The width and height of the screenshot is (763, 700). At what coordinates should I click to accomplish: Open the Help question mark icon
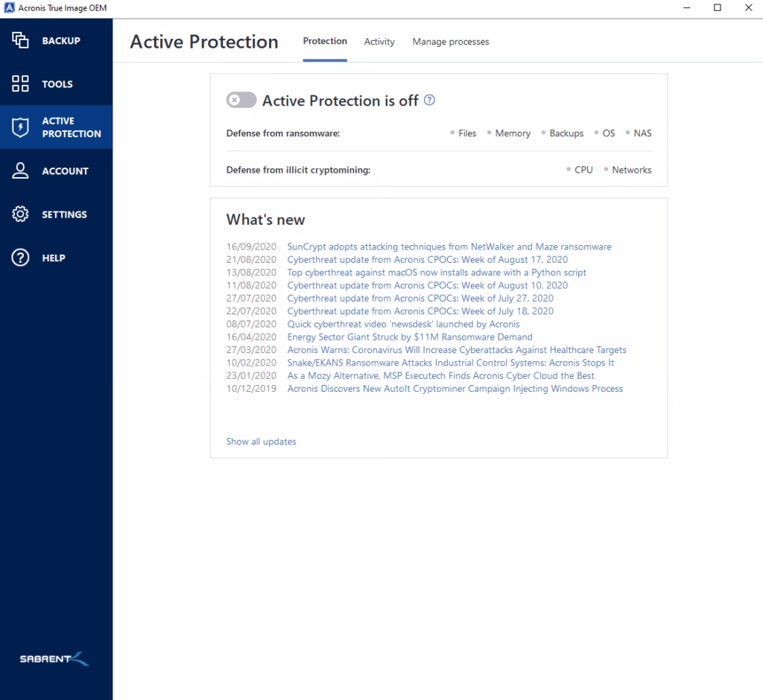click(20, 258)
